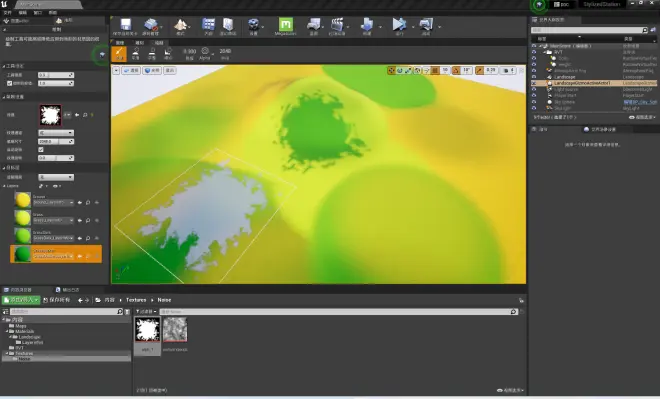Hide the Landscape actor via eye icon
This screenshot has width=660, height=399.
534,77
